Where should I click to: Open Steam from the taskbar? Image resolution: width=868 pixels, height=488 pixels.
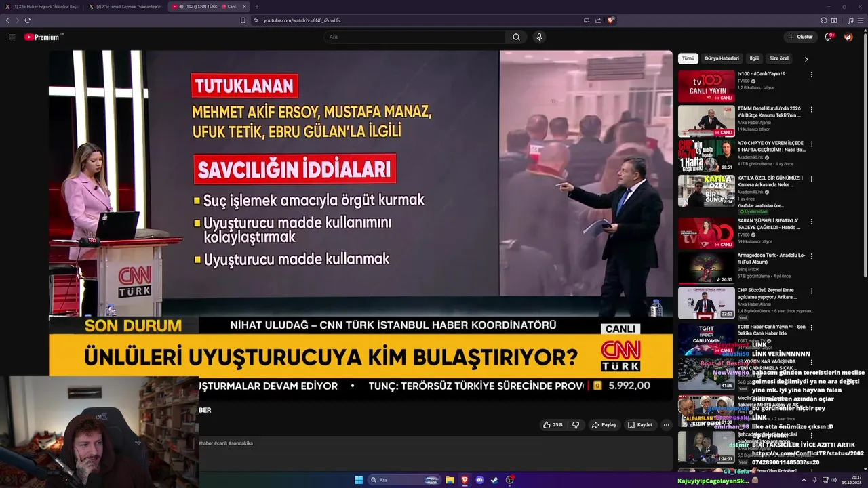click(x=494, y=480)
